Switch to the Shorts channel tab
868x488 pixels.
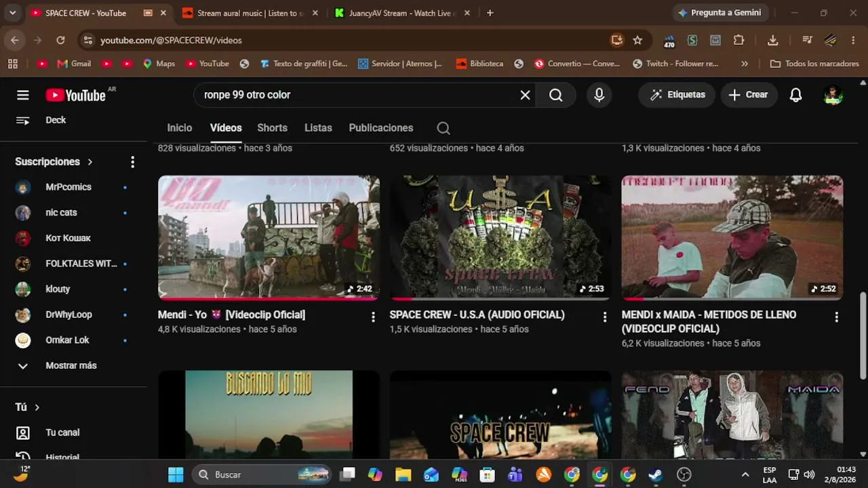[273, 128]
